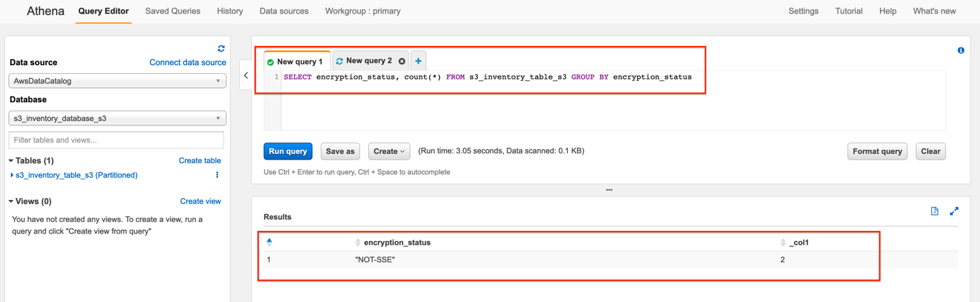Viewport: 980px width, 302px height.
Task: Select the "NOT-SSE" result cell
Action: (x=374, y=260)
